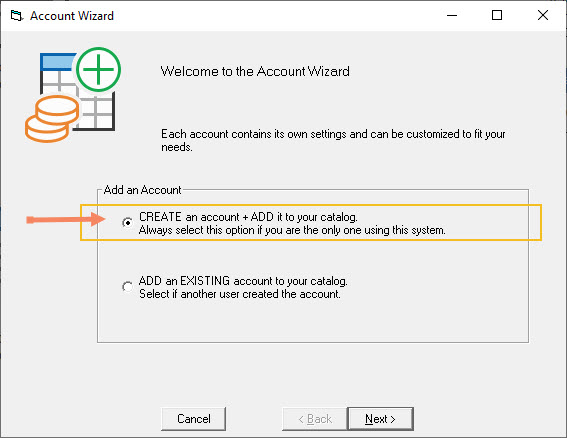This screenshot has width=567, height=438.
Task: Minimize the Account Wizard window
Action: pyautogui.click(x=452, y=16)
